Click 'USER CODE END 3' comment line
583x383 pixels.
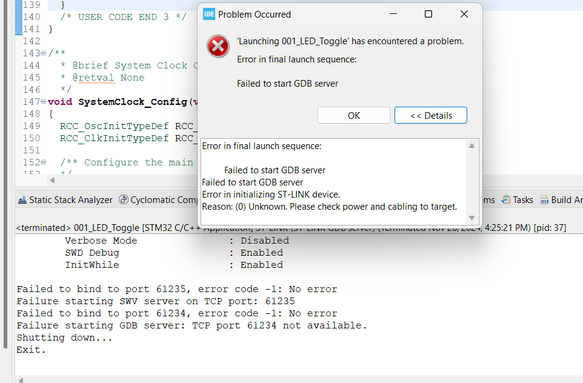(123, 17)
